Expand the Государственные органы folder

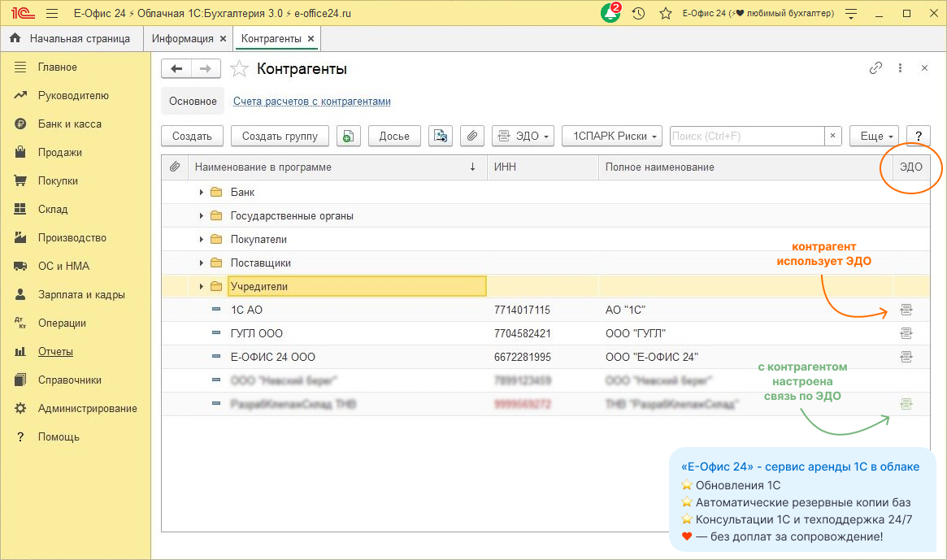(x=201, y=215)
